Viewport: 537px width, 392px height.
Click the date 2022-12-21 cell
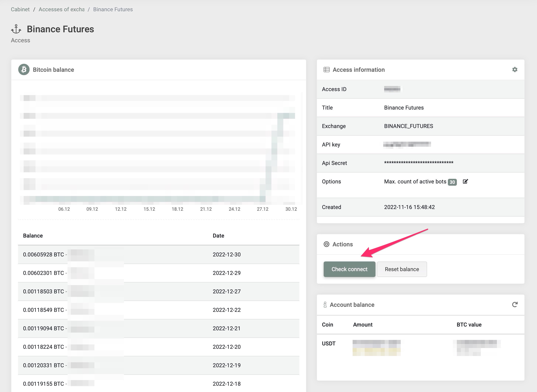227,328
